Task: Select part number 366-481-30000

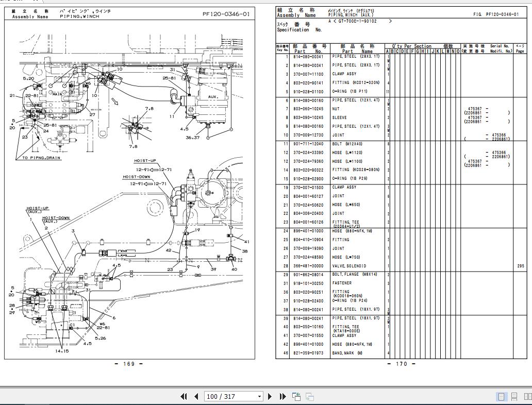Action: click(308, 266)
